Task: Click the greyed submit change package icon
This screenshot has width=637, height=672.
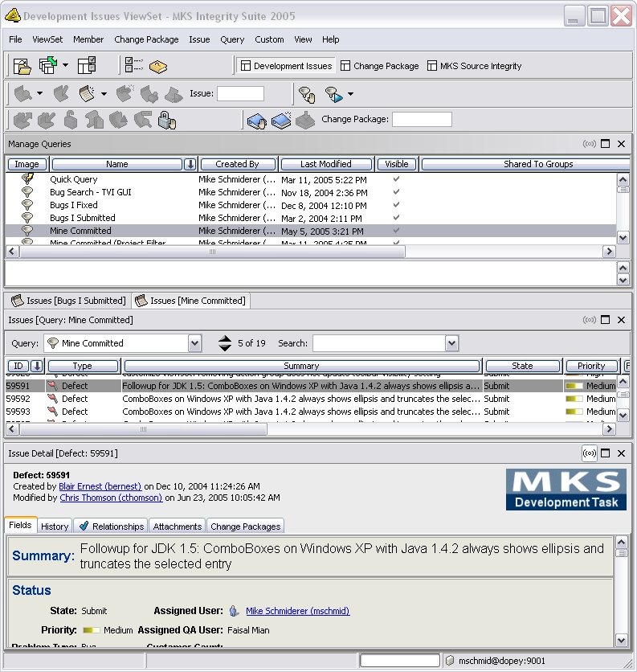Action: 305,120
